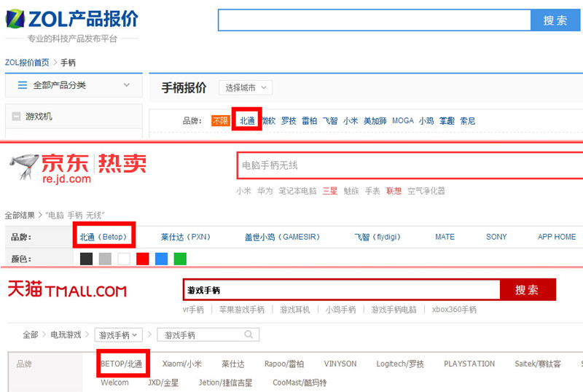This screenshot has height=392, width=583.
Task: Select JD brand 飞智（flydigi）
Action: (377, 237)
